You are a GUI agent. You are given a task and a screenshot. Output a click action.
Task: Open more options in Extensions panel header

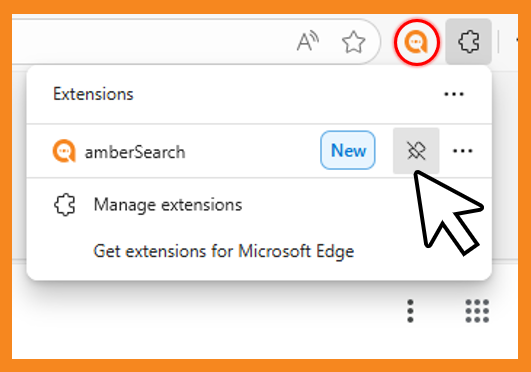pos(454,94)
